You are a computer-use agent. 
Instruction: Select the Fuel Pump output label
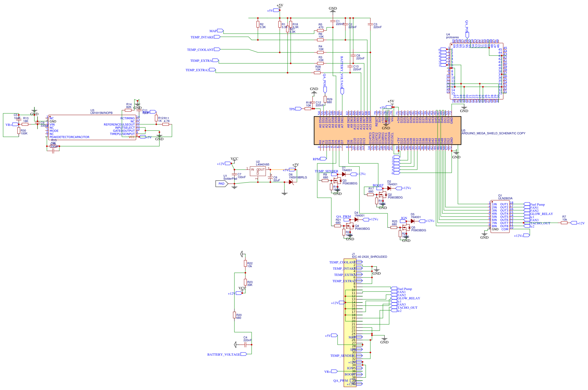(x=538, y=204)
